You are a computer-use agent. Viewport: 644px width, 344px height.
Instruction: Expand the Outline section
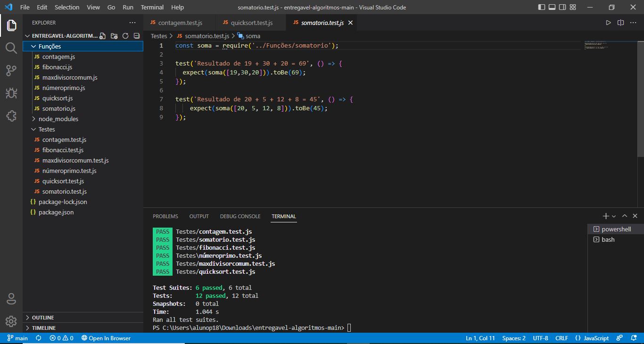pos(42,317)
